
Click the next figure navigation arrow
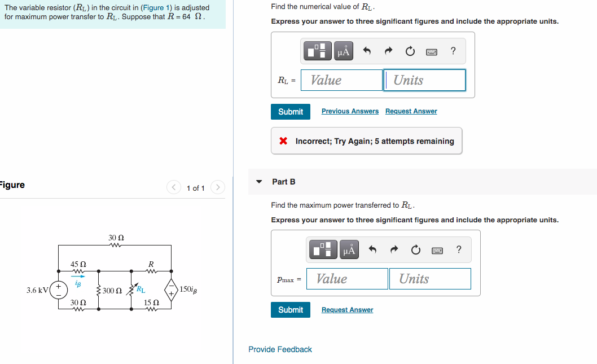click(217, 187)
